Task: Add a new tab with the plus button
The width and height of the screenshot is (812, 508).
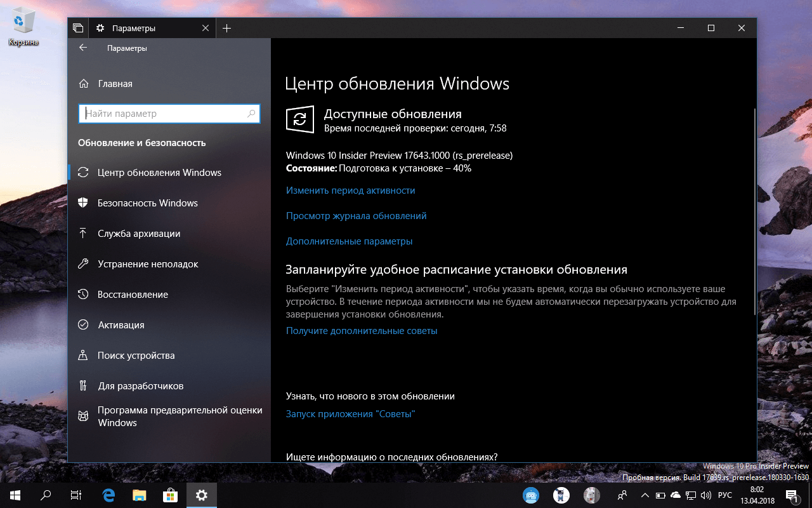Action: click(x=227, y=28)
